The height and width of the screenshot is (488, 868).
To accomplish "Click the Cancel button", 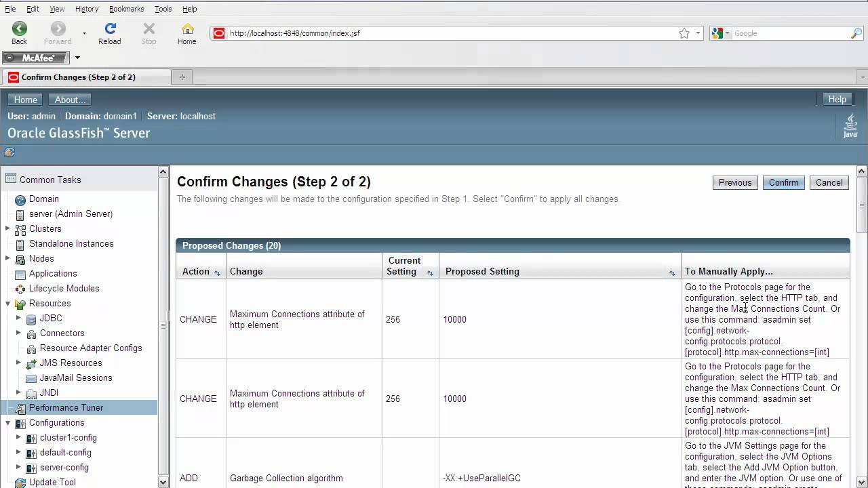I will [829, 182].
